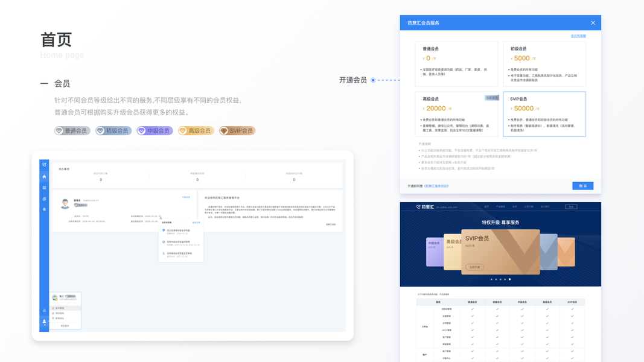Close the 药聚汇会员服务 dialog
644x362 pixels.
[x=593, y=23]
